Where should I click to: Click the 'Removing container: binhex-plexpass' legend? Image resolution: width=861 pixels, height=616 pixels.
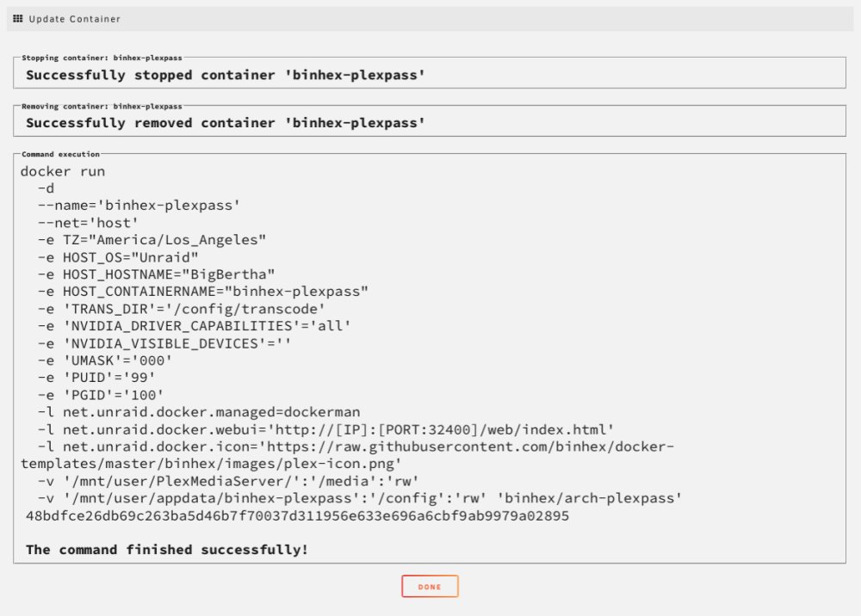(102, 107)
